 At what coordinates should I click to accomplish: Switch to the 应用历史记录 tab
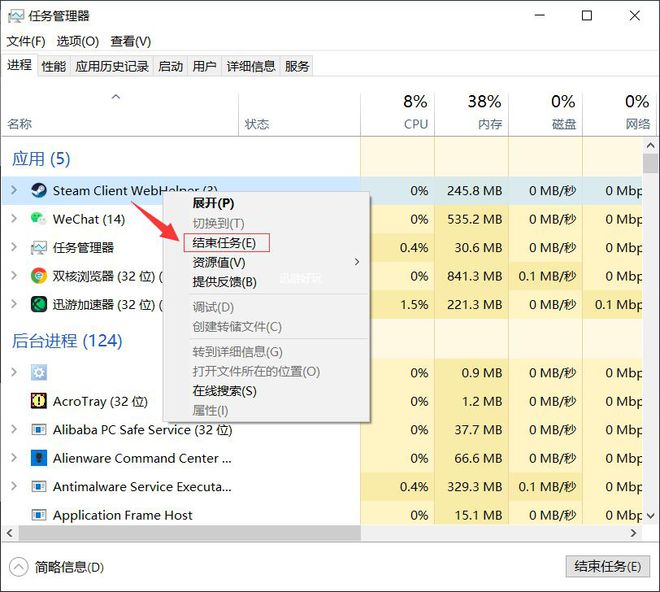coord(112,66)
